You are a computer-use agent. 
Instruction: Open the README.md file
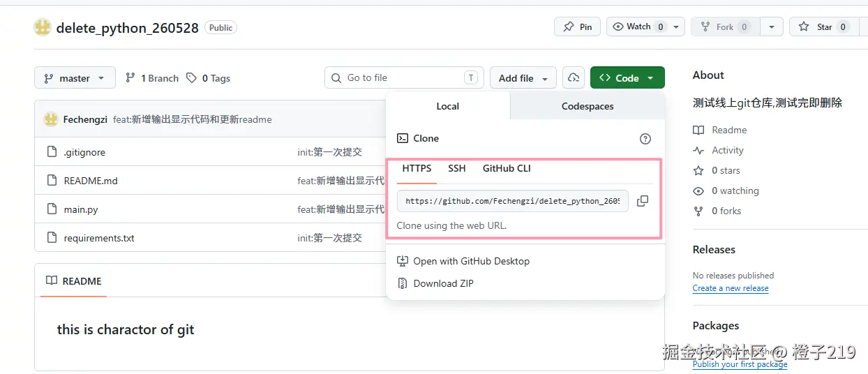[x=91, y=181]
